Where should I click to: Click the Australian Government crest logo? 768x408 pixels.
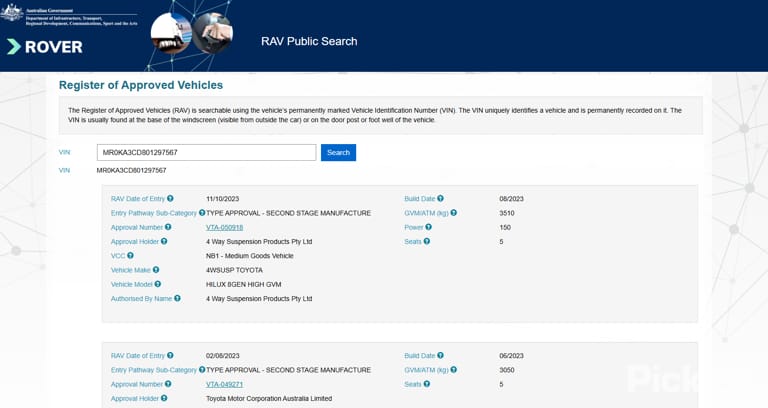(12, 13)
